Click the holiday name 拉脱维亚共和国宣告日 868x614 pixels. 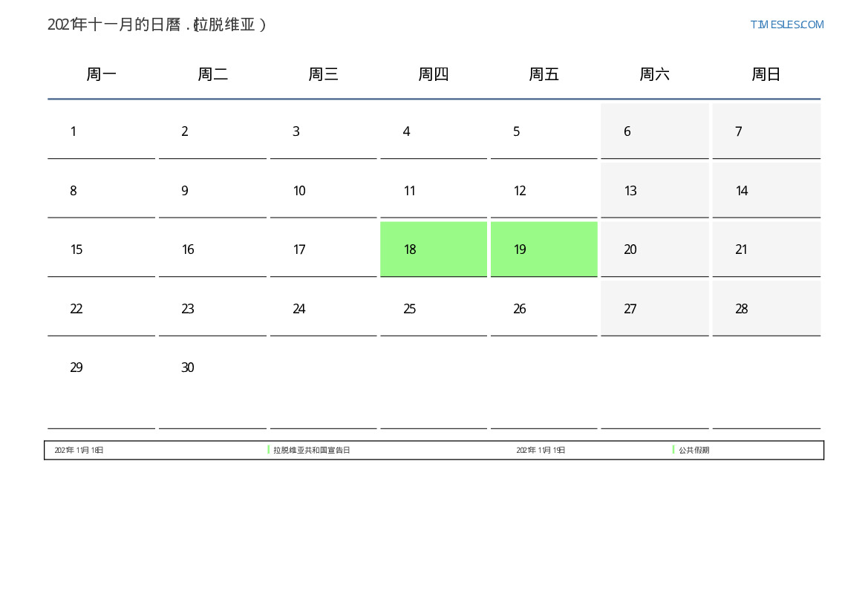[312, 450]
